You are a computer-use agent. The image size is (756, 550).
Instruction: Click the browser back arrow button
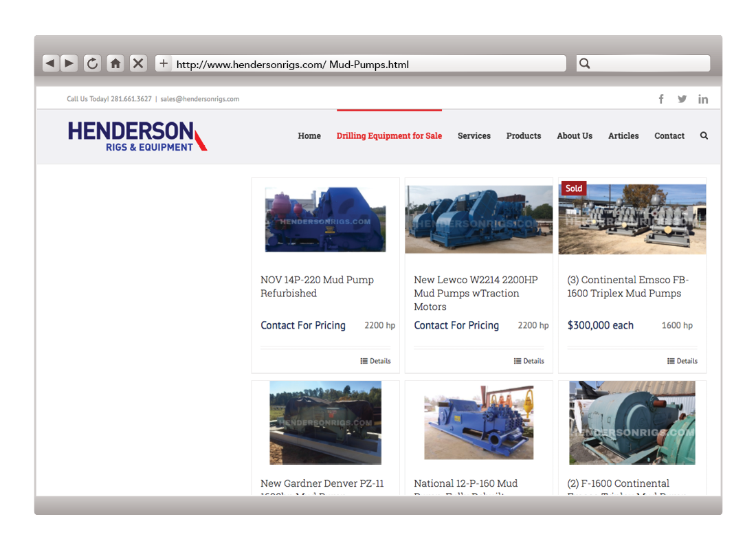click(51, 63)
